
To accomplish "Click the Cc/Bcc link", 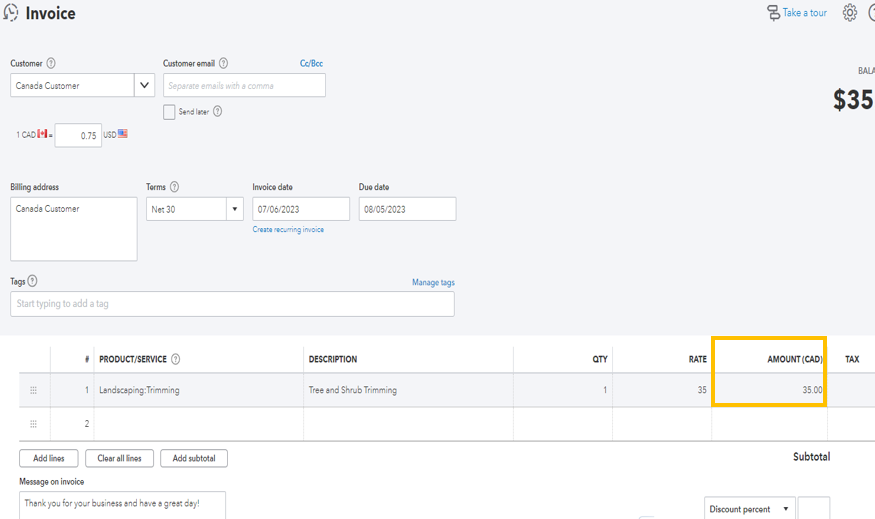I will [311, 64].
